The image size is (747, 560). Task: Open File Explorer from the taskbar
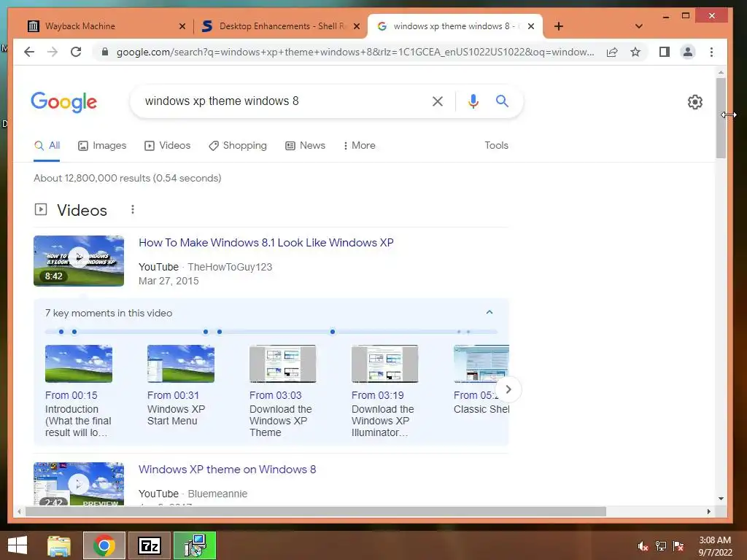pos(59,545)
